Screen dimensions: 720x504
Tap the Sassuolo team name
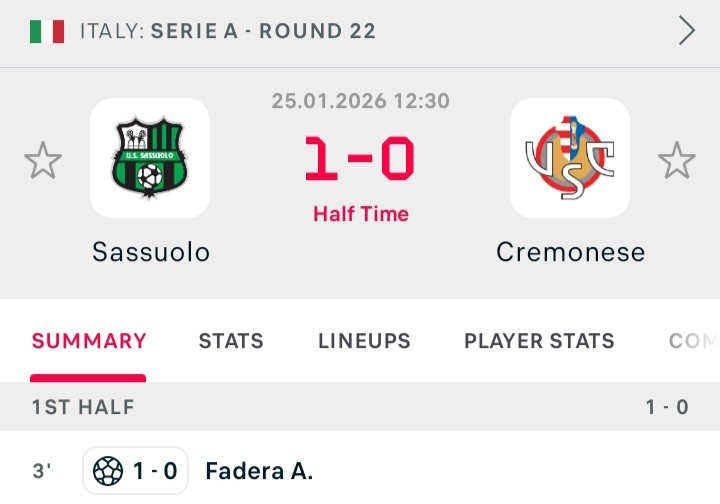pos(151,252)
